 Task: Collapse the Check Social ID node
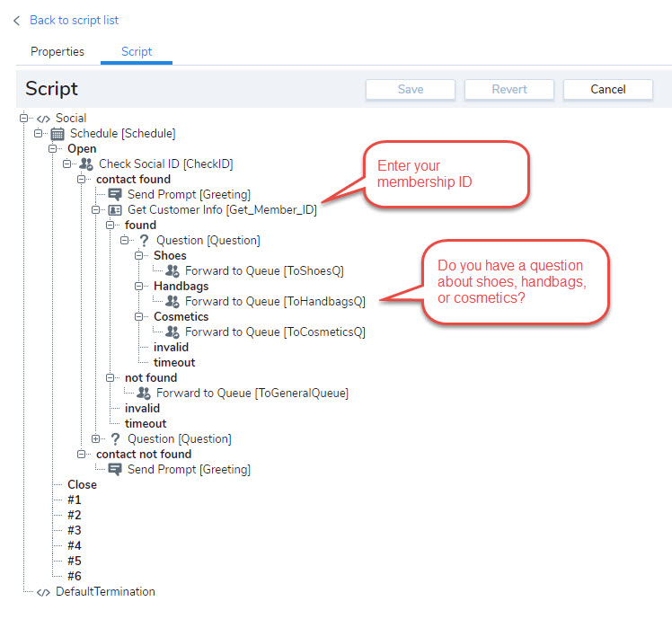point(66,164)
